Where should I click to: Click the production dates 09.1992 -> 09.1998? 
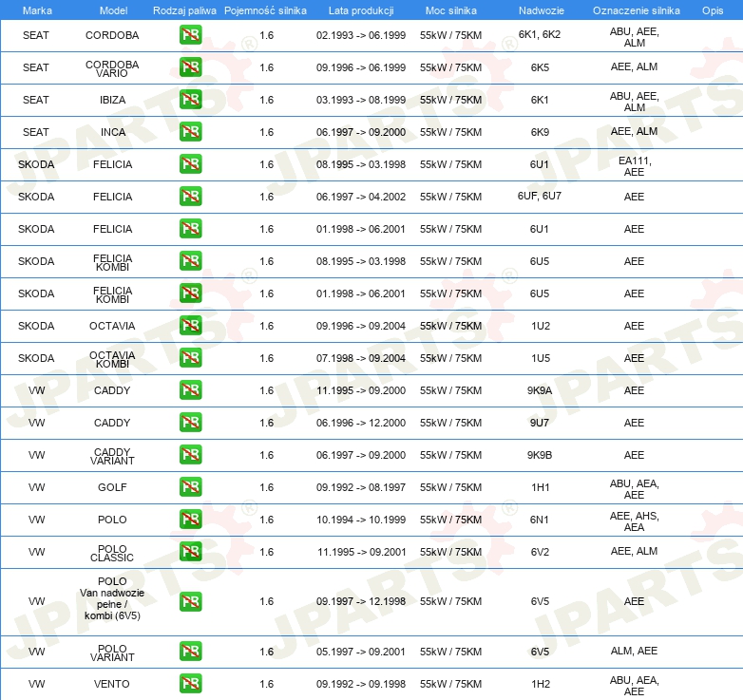pyautogui.click(x=361, y=685)
